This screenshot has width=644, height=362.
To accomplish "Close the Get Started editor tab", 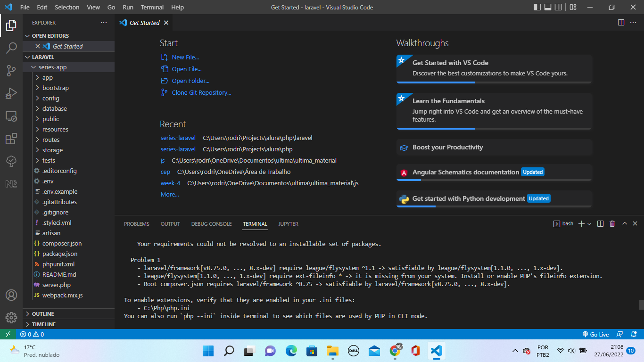I will coord(166,23).
